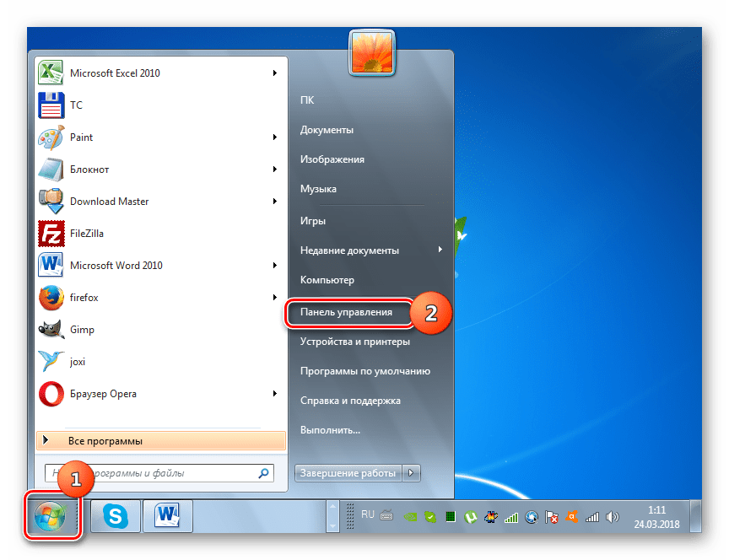This screenshot has width=729, height=560.
Task: Click the Windows Start orb
Action: [x=51, y=516]
